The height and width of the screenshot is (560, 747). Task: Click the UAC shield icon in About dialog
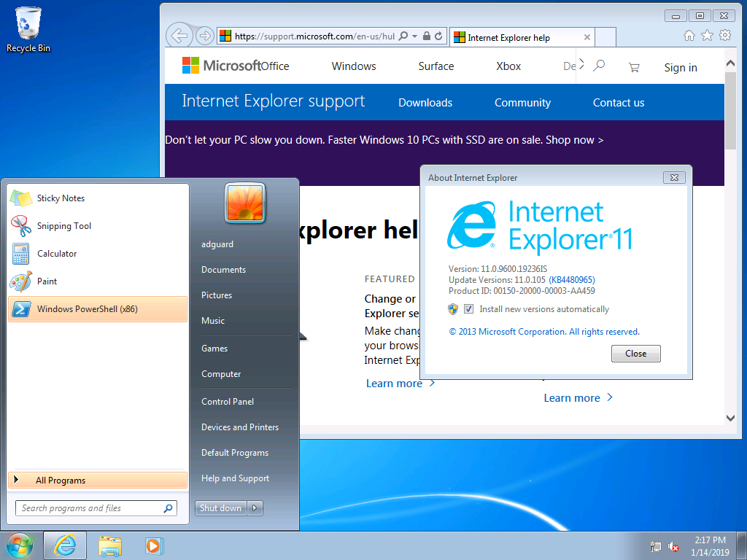coord(453,309)
